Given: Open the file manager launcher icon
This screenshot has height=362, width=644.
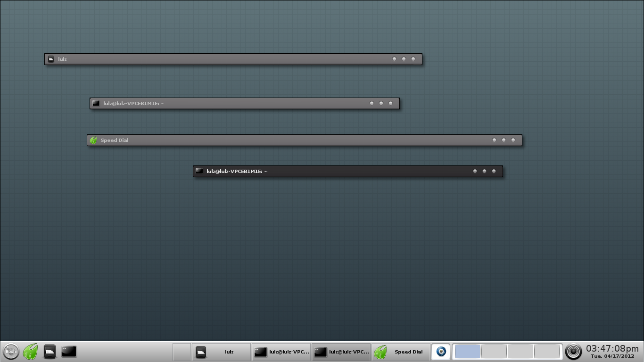Looking at the screenshot, I should 49,351.
